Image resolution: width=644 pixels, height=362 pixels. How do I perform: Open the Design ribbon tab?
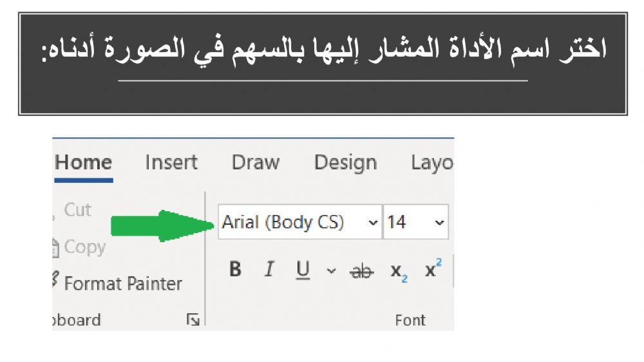point(345,162)
